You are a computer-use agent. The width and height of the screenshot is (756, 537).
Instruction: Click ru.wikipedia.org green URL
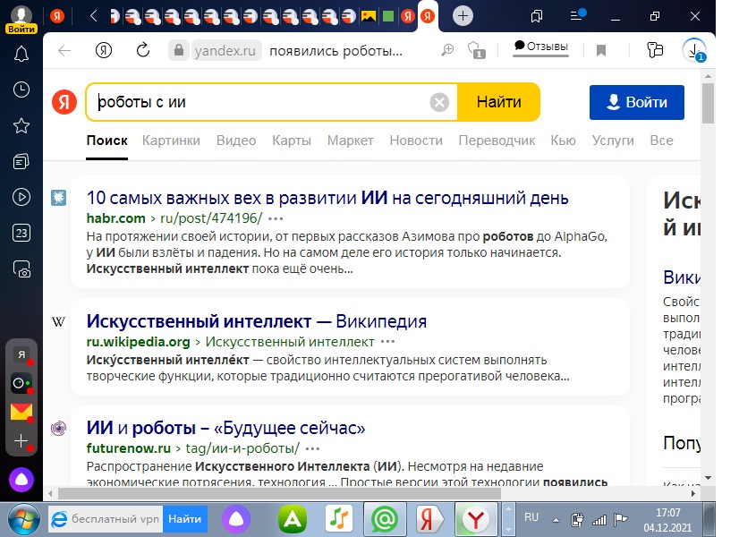click(x=139, y=342)
